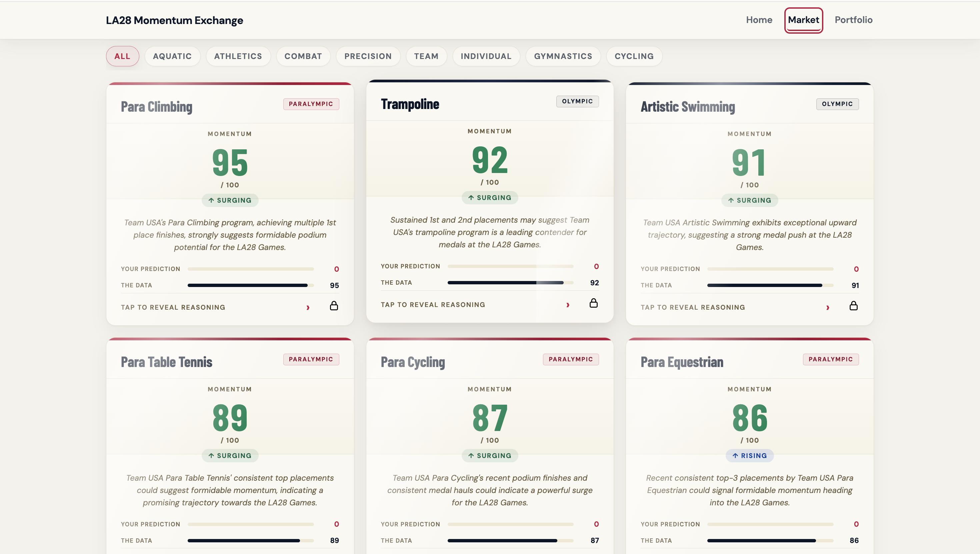The height and width of the screenshot is (554, 980).
Task: Set Your Prediction slider on Artistic Swimming
Action: (770, 269)
